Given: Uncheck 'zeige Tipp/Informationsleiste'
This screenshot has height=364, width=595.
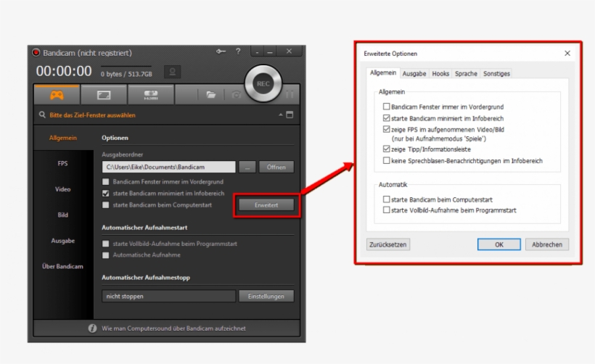Looking at the screenshot, I should pos(386,149).
